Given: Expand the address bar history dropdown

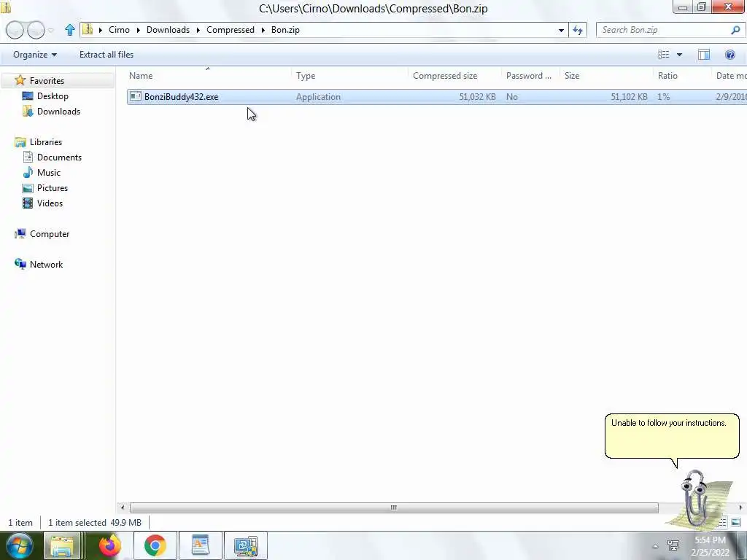Looking at the screenshot, I should tap(561, 30).
